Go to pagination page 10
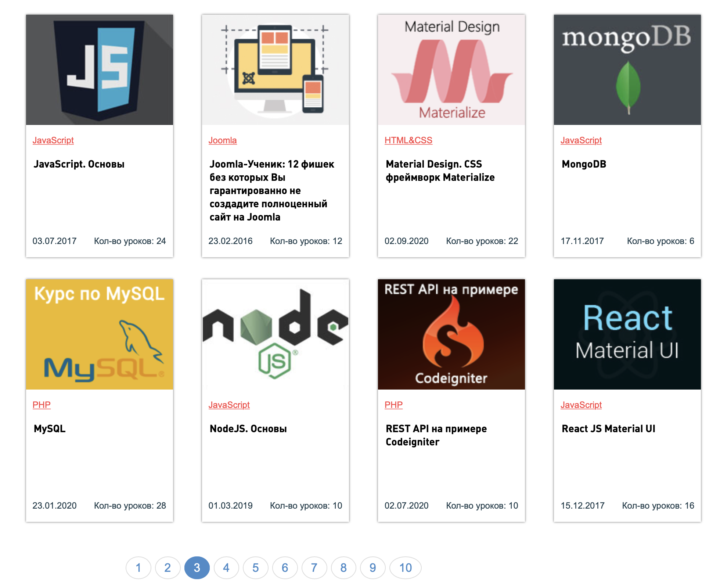Viewport: 720px width, 588px height. point(406,568)
